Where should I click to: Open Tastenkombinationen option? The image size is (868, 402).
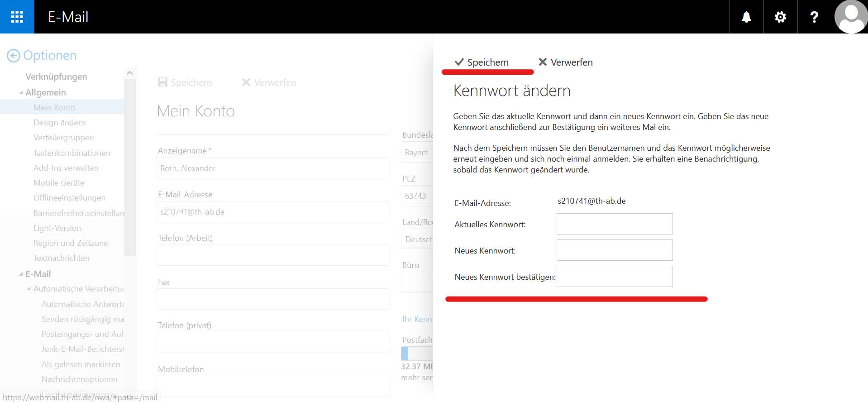point(72,153)
